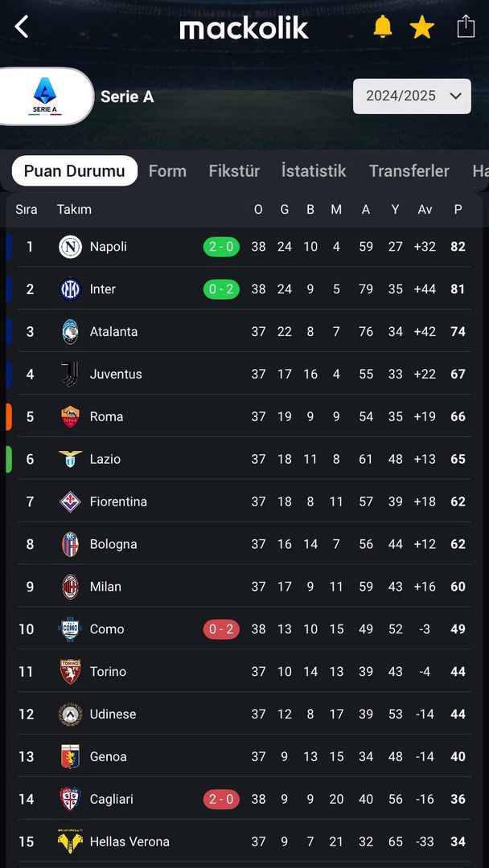The width and height of the screenshot is (489, 868).
Task: Open Como's red 0-2 score badge
Action: [x=221, y=628]
